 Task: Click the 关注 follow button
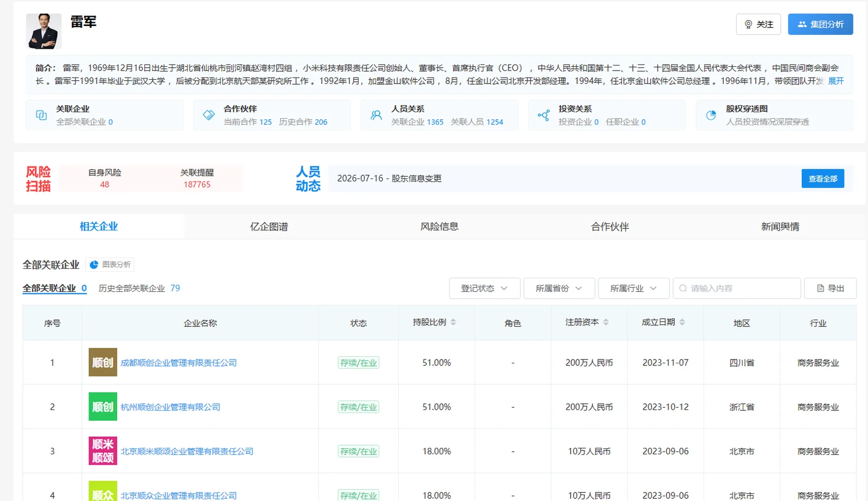[x=758, y=24]
